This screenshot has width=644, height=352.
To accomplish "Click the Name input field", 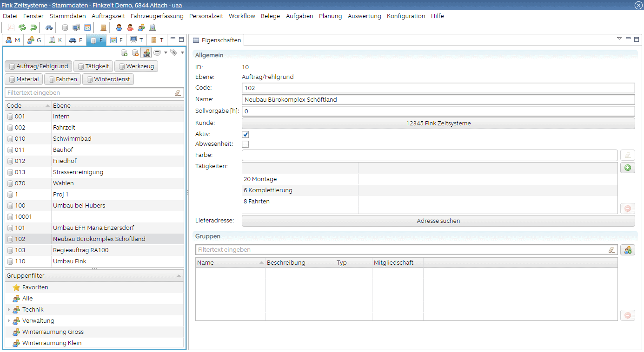I will (x=438, y=99).
